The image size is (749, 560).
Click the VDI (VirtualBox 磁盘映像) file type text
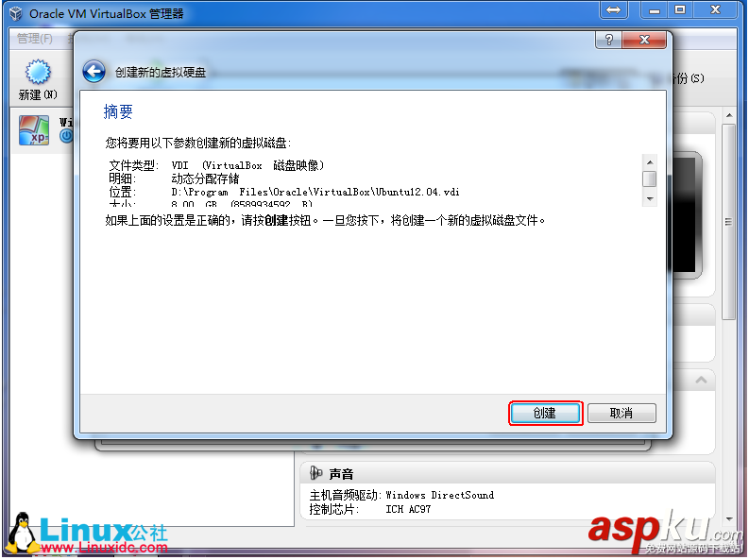[247, 165]
